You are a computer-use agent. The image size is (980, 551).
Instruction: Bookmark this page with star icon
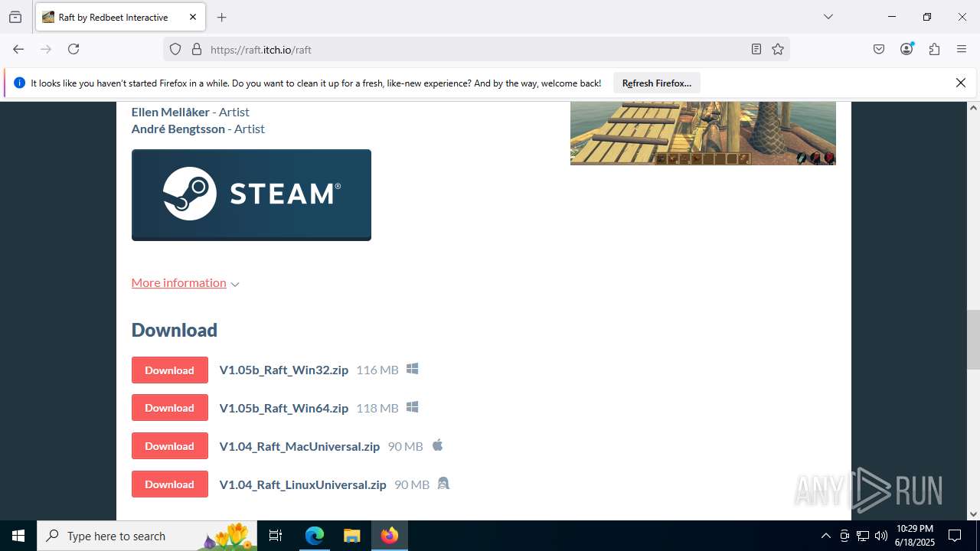pyautogui.click(x=778, y=49)
